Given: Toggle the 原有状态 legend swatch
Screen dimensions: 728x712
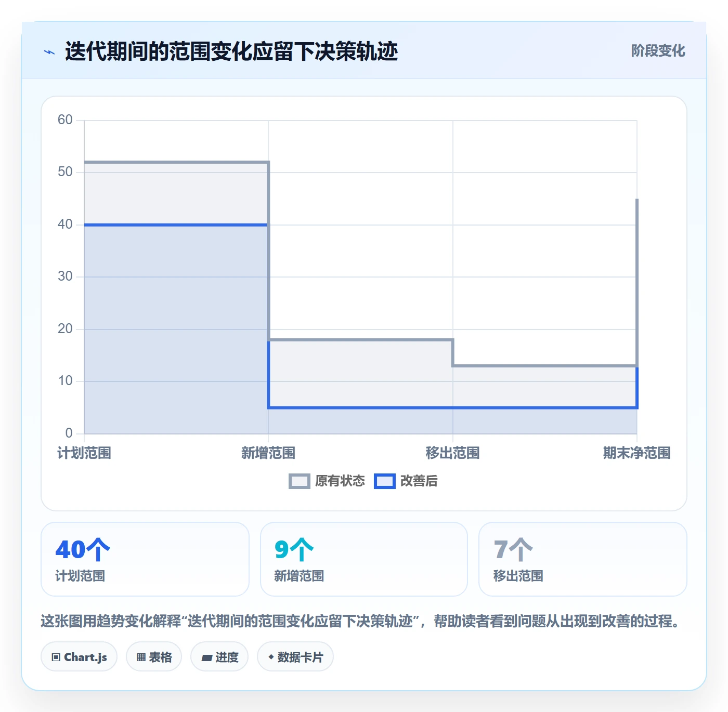Looking at the screenshot, I should 300,481.
